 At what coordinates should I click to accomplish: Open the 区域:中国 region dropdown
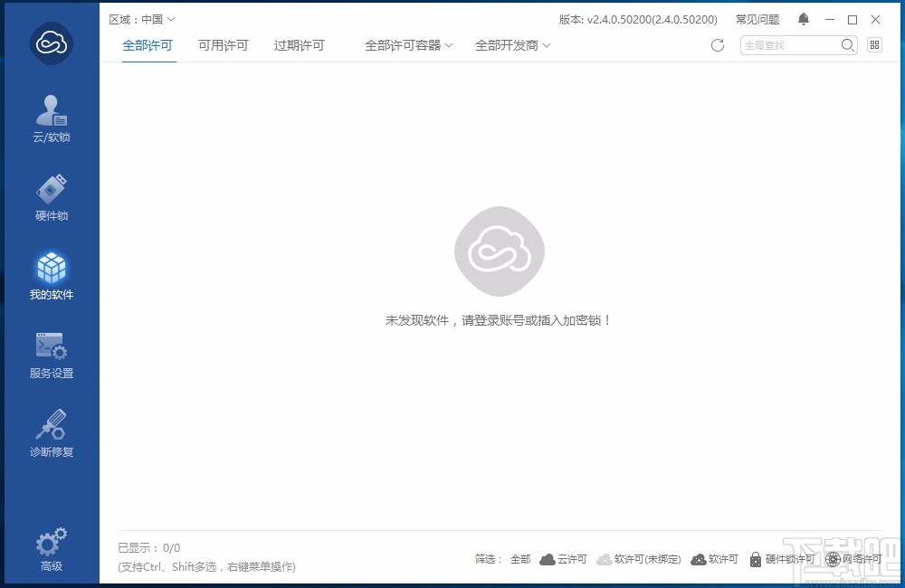pyautogui.click(x=140, y=18)
